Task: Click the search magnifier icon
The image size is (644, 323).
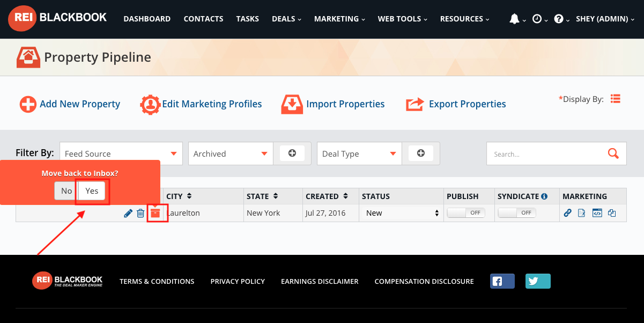Action: pos(613,153)
